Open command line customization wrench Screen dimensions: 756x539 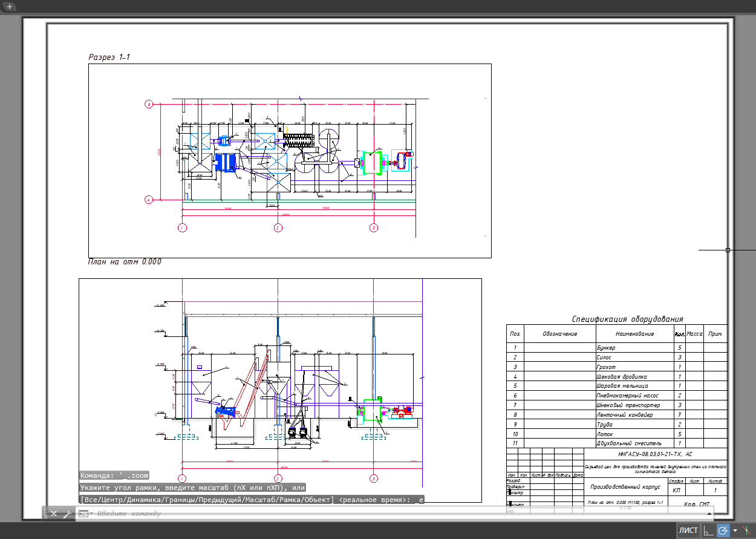click(67, 514)
